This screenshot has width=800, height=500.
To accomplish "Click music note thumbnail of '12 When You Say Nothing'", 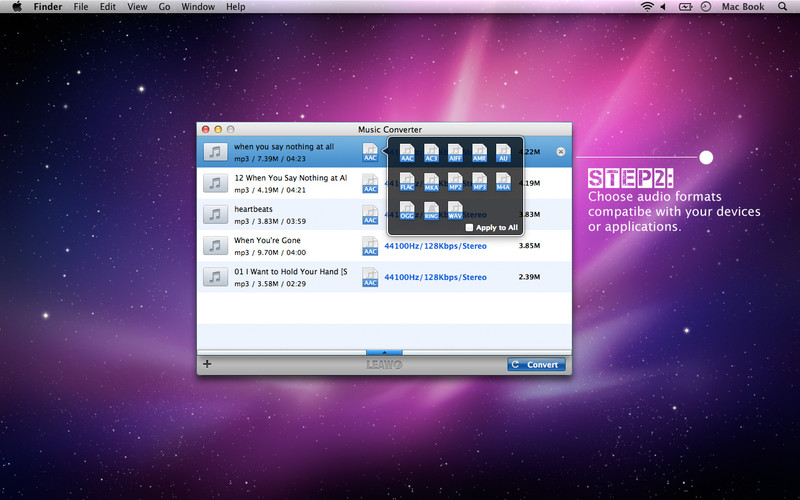I will tap(215, 183).
